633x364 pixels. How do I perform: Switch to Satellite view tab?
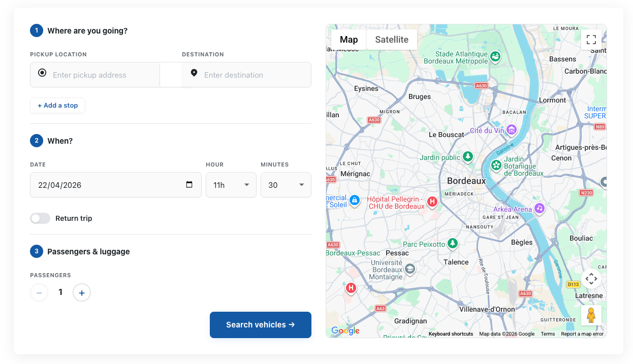click(392, 40)
